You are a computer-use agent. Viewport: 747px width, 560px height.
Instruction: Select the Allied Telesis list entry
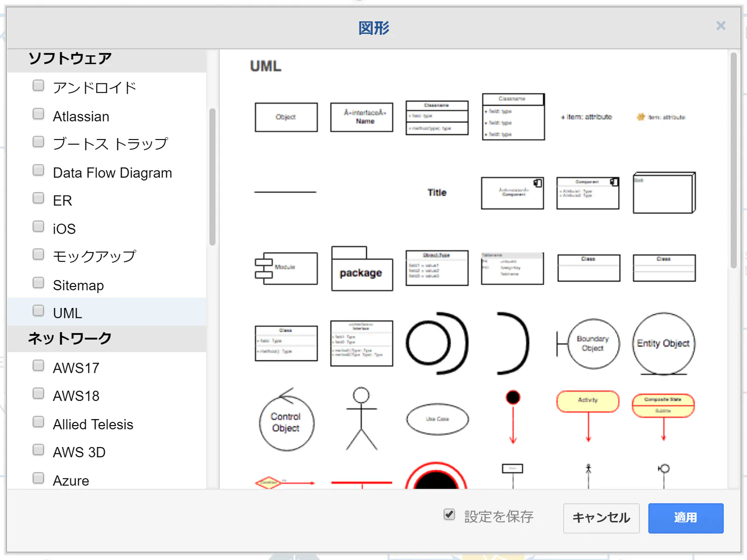coord(106,424)
